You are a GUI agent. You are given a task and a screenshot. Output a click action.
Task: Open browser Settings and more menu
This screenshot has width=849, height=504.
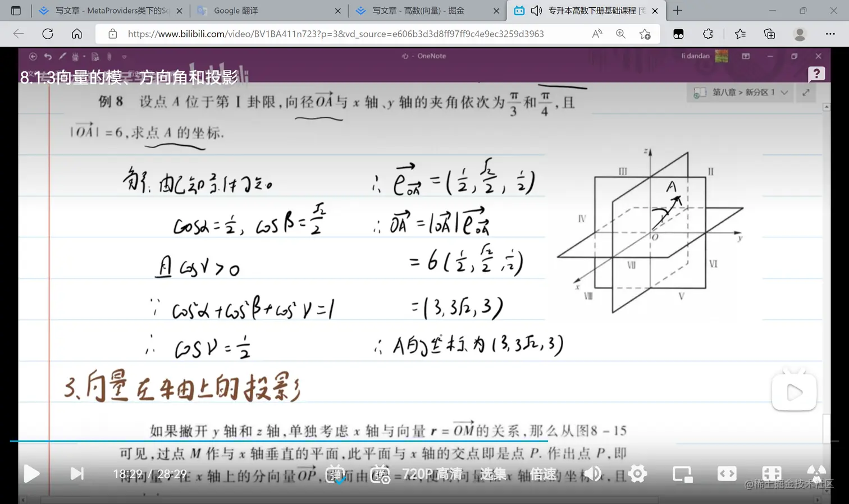[830, 34]
